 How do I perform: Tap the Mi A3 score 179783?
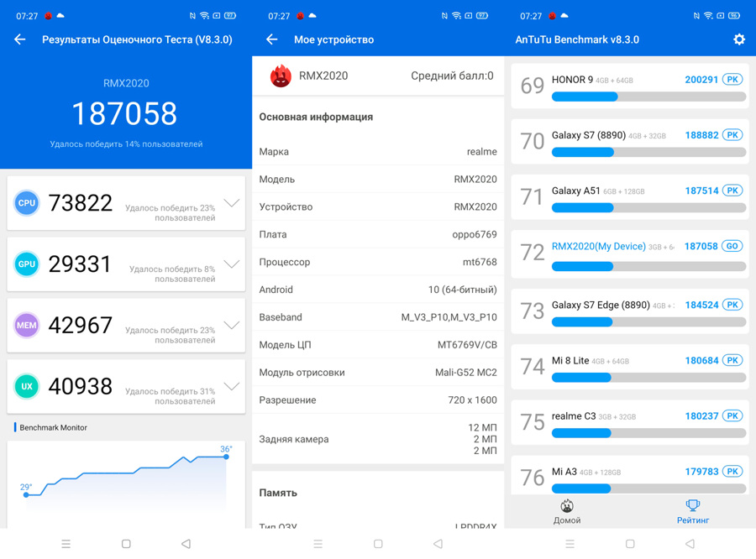point(701,472)
